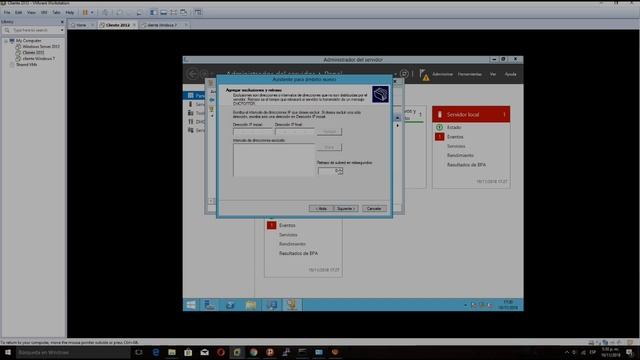Click Estado in the Servidor local tile

pos(454,127)
